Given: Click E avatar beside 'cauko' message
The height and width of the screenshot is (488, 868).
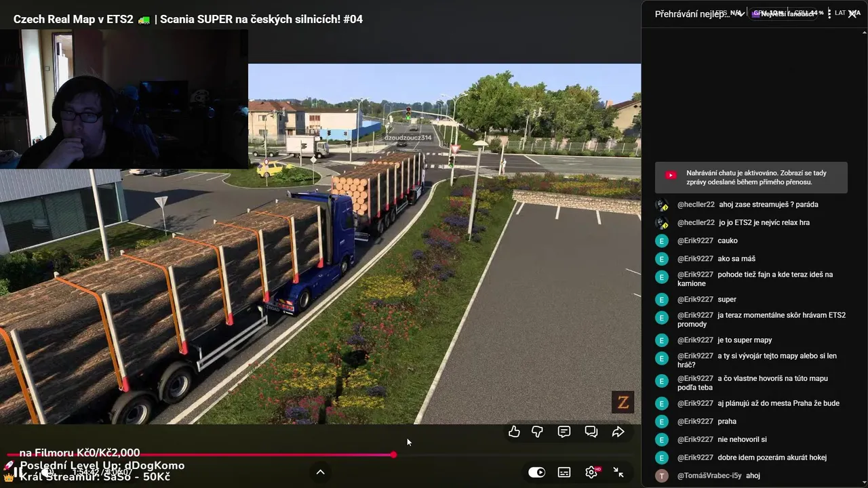Looking at the screenshot, I should [x=662, y=241].
